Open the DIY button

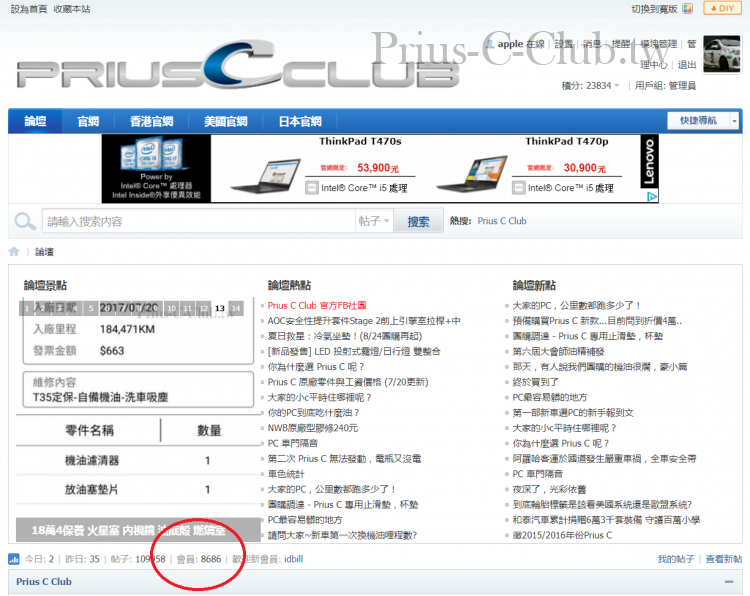point(722,8)
